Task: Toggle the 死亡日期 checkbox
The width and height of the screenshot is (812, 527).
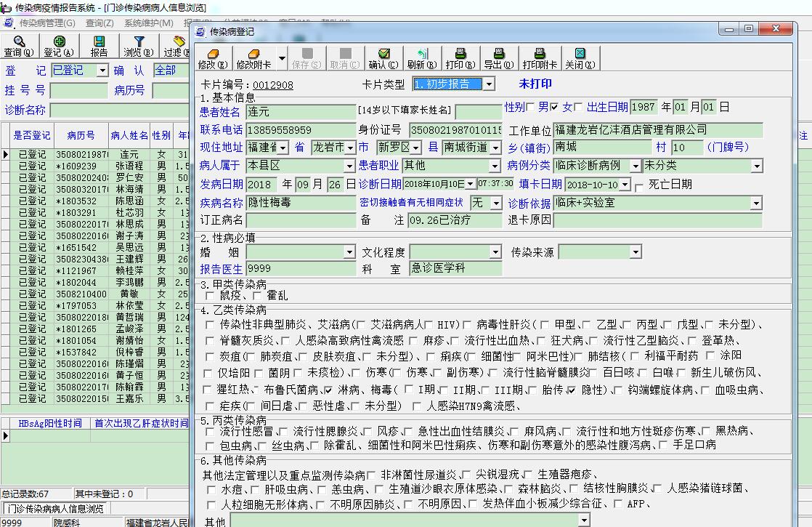Action: [x=639, y=187]
